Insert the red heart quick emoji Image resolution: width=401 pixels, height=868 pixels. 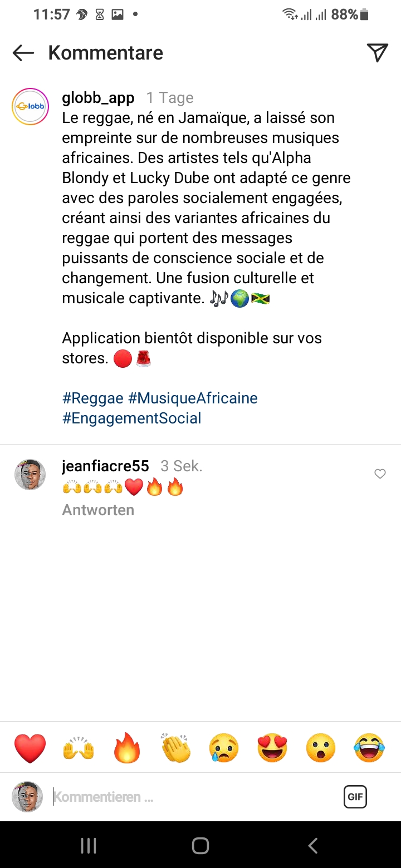30,748
